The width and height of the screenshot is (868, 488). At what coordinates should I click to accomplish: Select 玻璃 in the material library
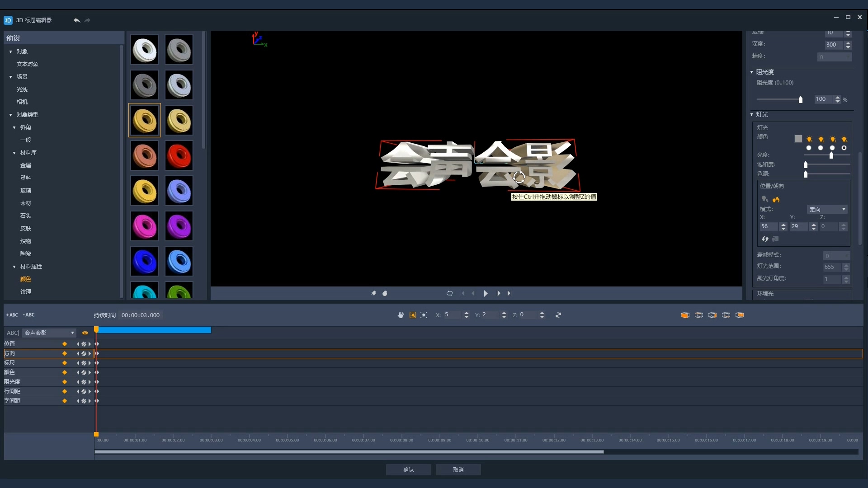point(26,191)
